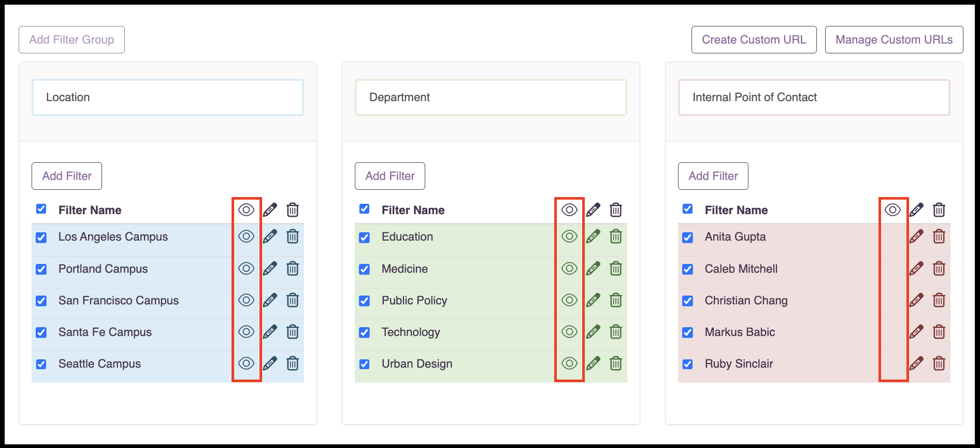Edit the Public Policy filter
The width and height of the screenshot is (980, 448).
pos(593,300)
